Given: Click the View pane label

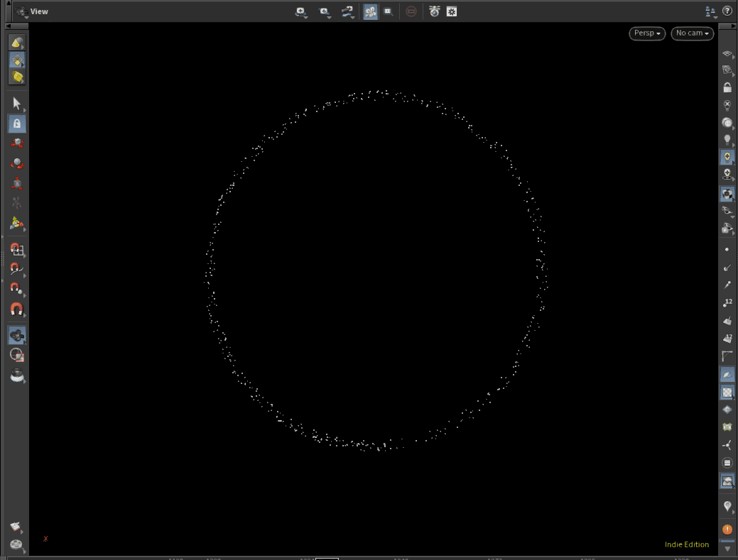Looking at the screenshot, I should click(x=39, y=11).
